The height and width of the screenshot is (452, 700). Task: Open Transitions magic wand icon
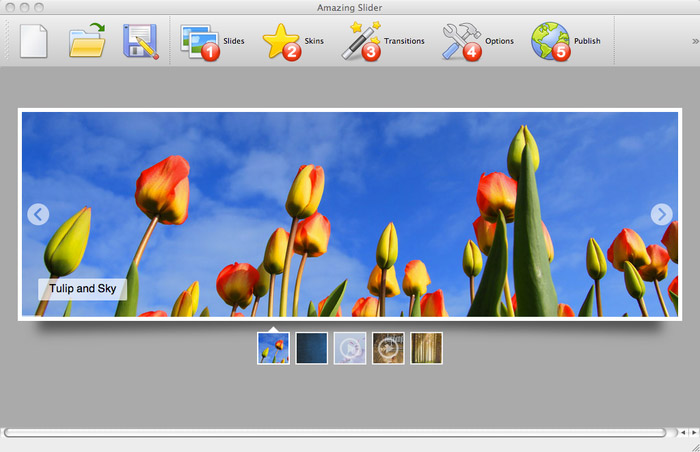pos(361,41)
